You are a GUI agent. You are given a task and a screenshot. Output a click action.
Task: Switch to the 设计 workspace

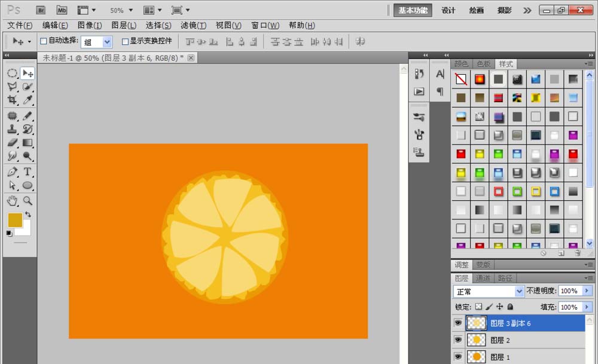pos(448,10)
